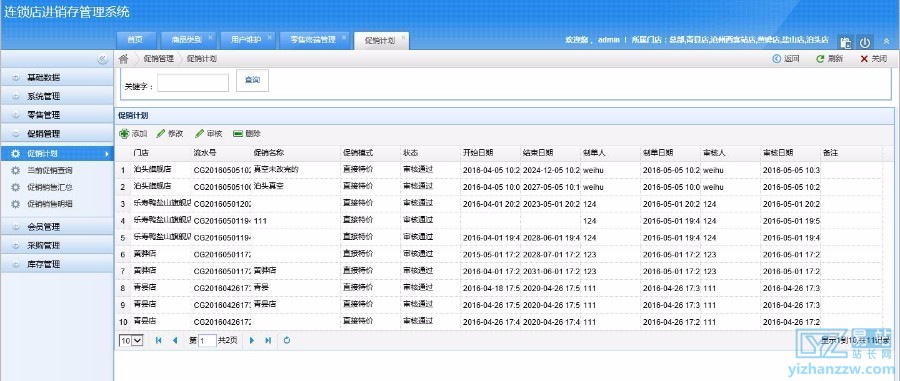This screenshot has height=381, width=900.
Task: Open 促销销售明细 in the sidebar
Action: click(50, 204)
